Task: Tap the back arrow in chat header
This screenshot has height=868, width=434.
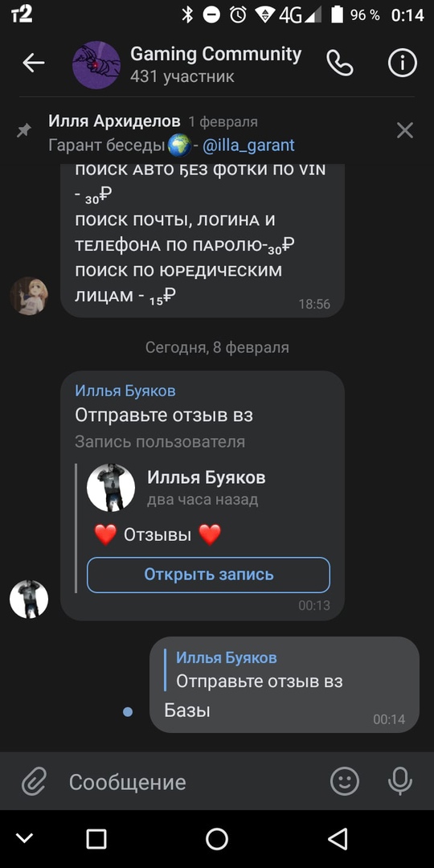Action: click(x=33, y=63)
